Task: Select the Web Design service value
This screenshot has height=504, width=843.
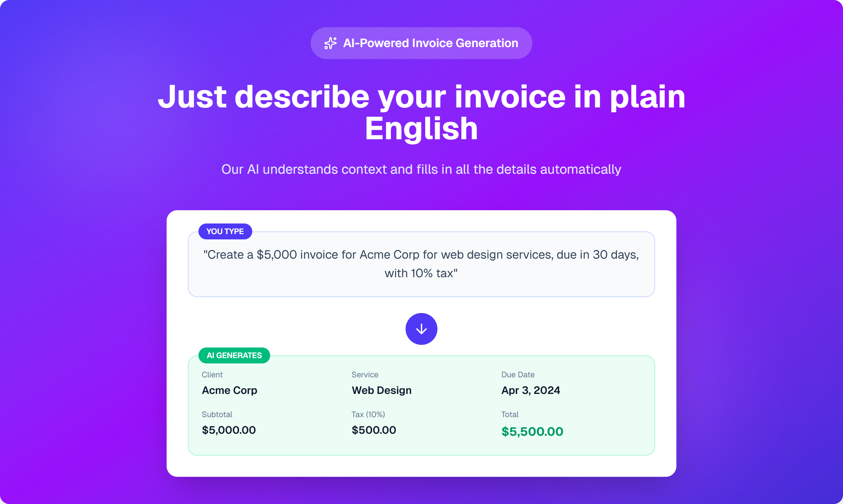Action: click(381, 390)
